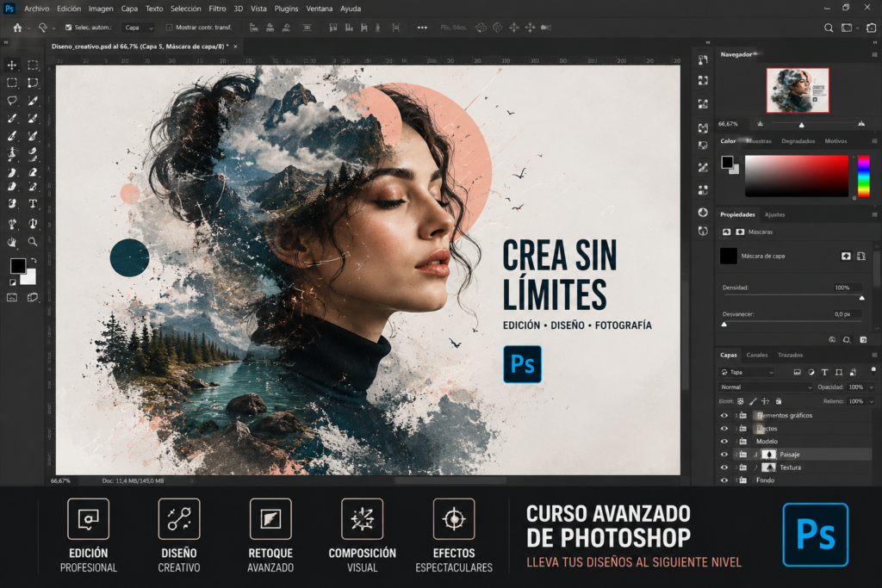Image resolution: width=882 pixels, height=588 pixels.
Task: Click the lock all padlock icon
Action: 779,401
